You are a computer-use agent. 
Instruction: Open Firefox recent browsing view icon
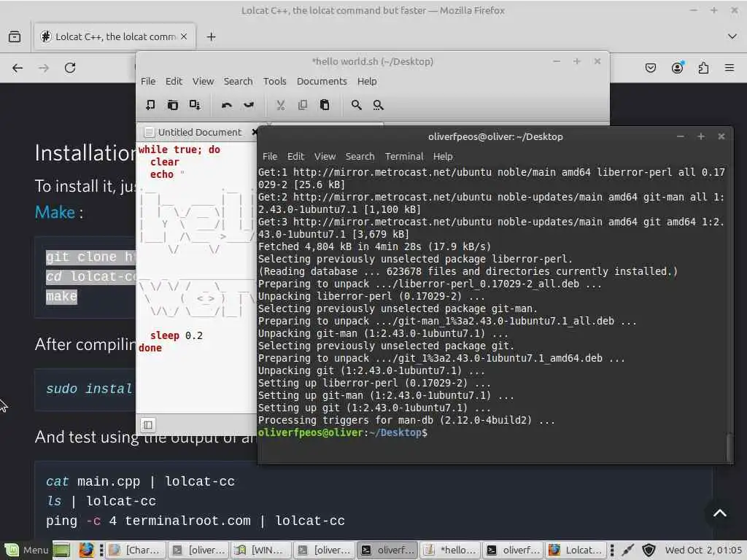coord(15,36)
